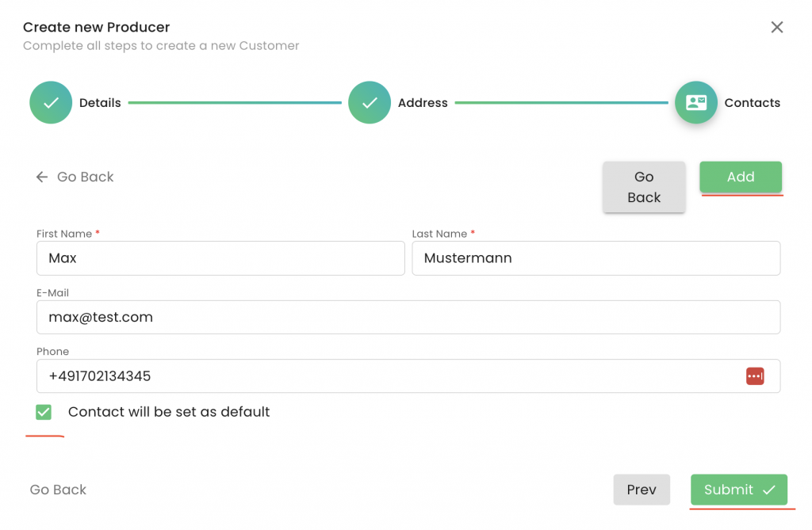Close the Create new Producer dialog

click(x=777, y=28)
